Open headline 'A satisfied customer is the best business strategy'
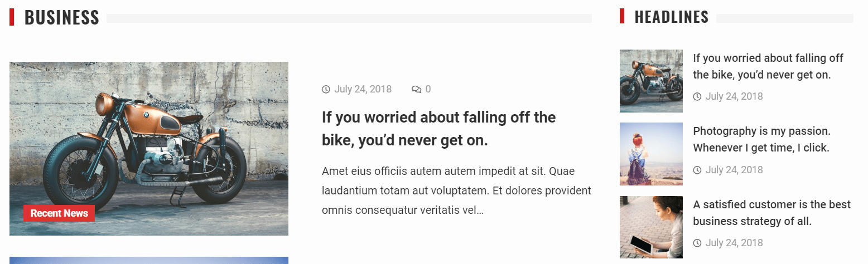This screenshot has height=264, width=868. tap(772, 213)
